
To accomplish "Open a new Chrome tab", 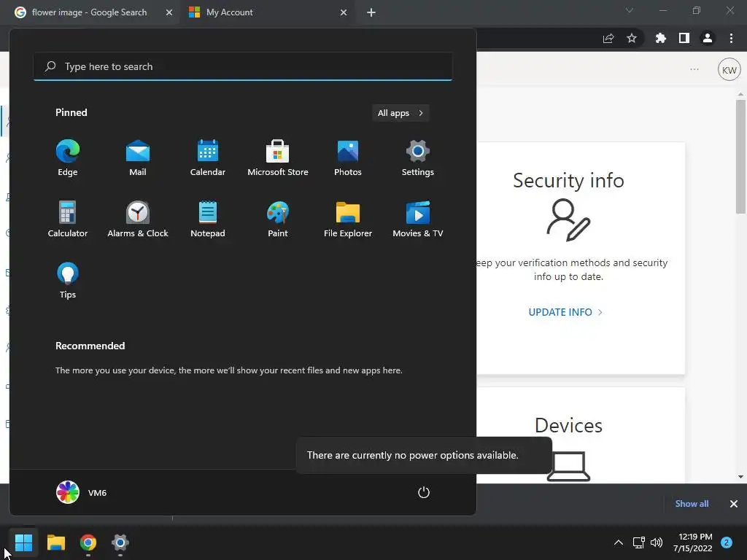I will point(371,12).
